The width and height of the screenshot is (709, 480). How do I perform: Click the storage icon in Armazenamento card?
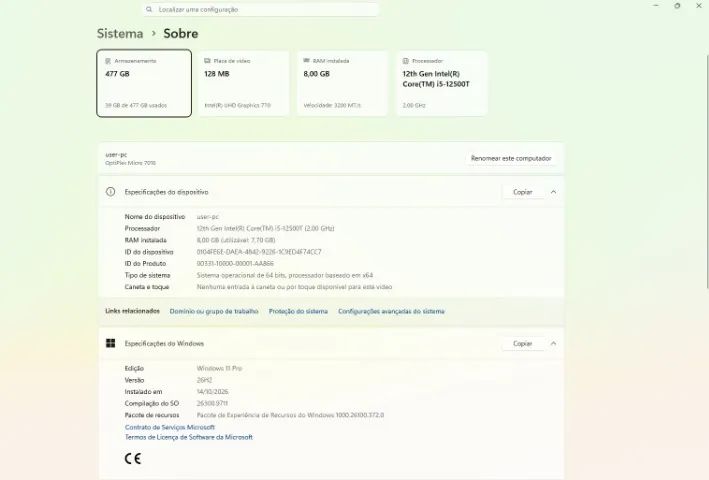108,61
